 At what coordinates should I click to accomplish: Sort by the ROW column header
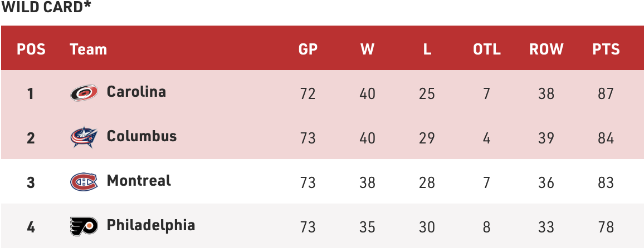[547, 49]
